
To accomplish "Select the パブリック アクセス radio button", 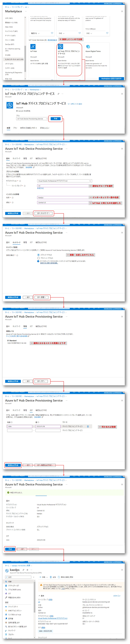I will tap(38, 255).
